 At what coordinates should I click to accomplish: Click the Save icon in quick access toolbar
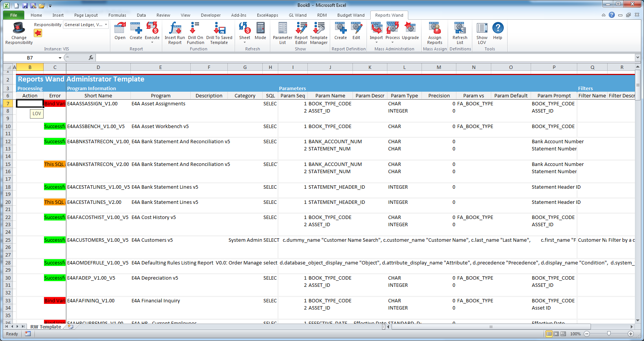pyautogui.click(x=25, y=5)
